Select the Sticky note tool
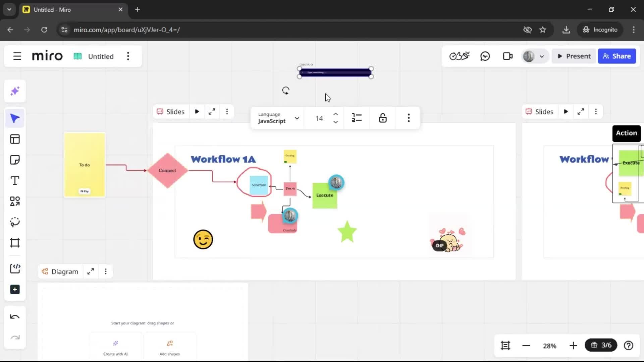Viewport: 644px width, 362px height. (x=15, y=160)
